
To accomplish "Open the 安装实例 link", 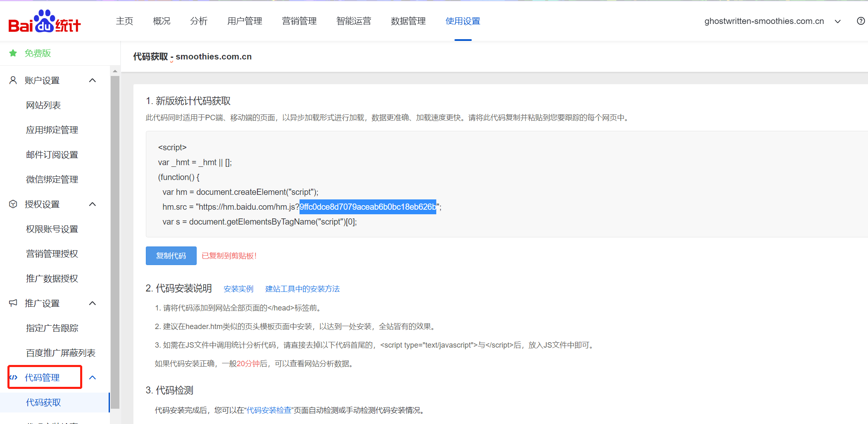I will click(x=238, y=289).
